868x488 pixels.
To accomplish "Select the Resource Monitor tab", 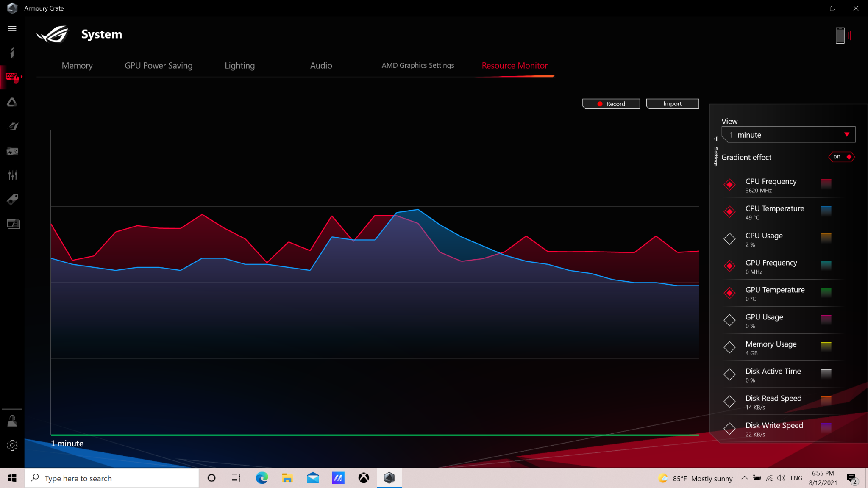I will pyautogui.click(x=515, y=66).
